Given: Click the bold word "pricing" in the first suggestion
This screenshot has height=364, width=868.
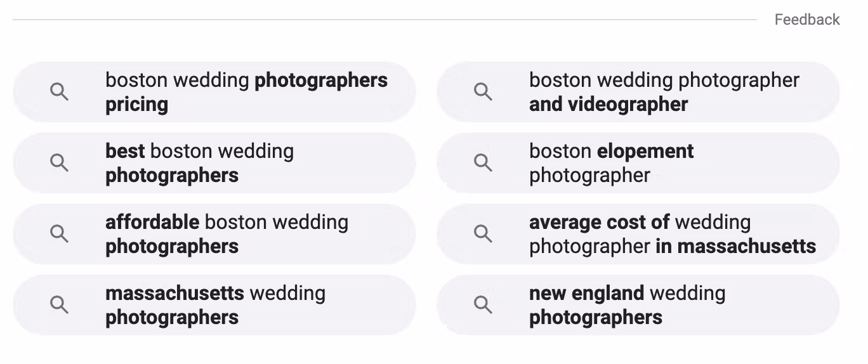Looking at the screenshot, I should [136, 105].
